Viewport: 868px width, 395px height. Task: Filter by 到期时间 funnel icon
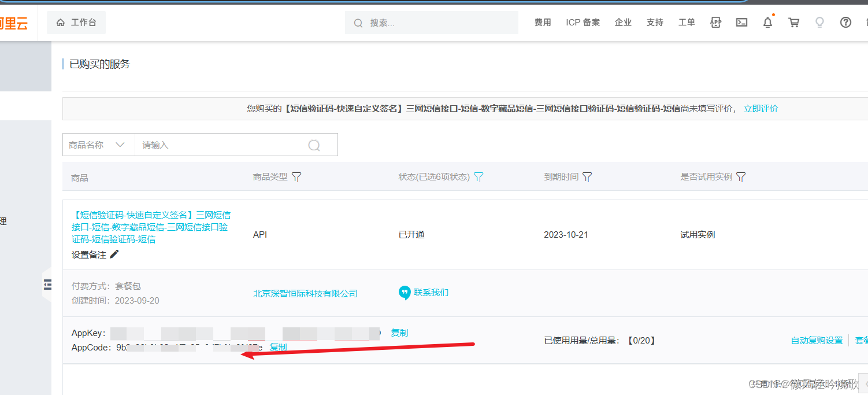(587, 177)
